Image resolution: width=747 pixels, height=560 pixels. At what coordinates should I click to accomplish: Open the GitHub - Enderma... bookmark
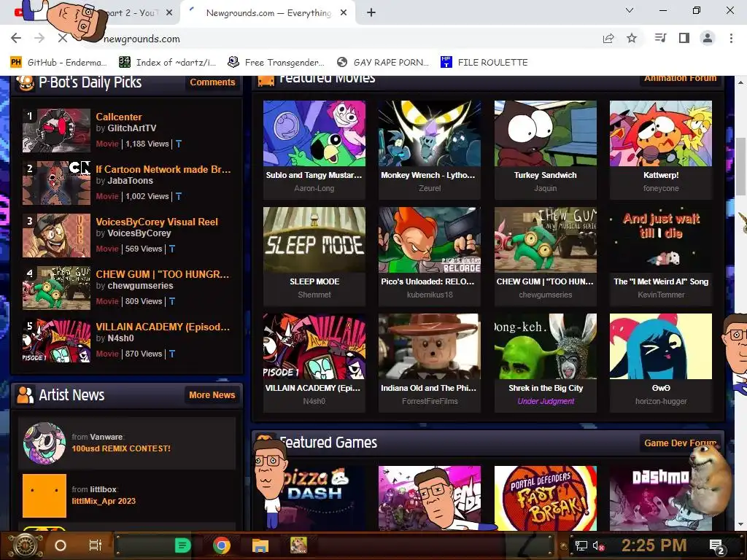click(58, 63)
